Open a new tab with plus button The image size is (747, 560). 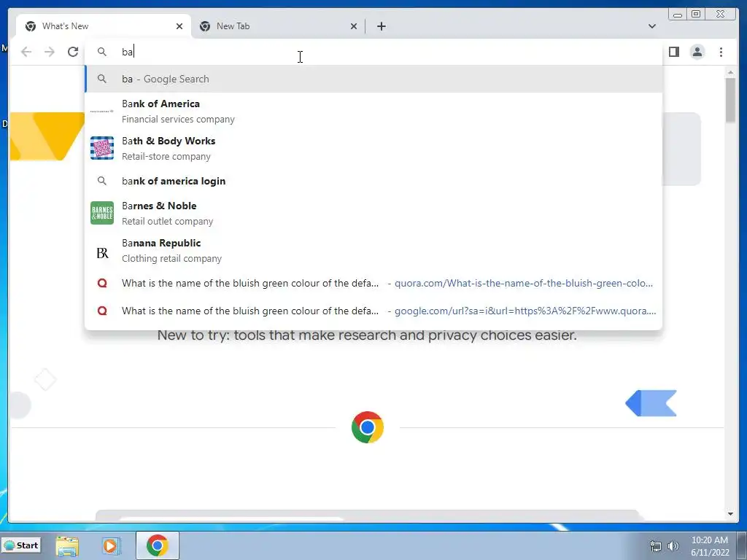point(381,26)
